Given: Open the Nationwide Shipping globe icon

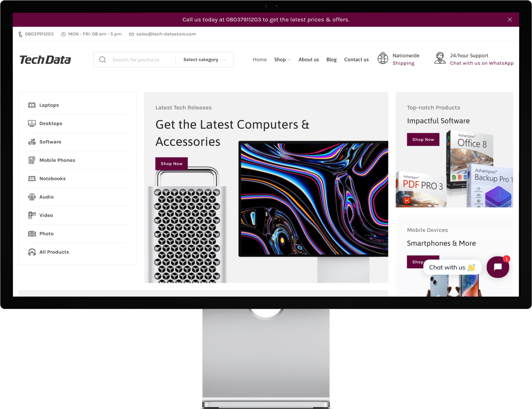Looking at the screenshot, I should (x=383, y=59).
